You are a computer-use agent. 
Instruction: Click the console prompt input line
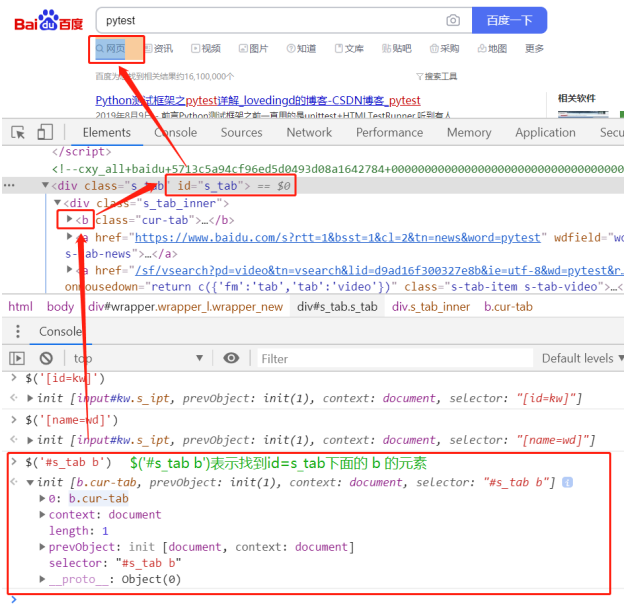(315, 600)
